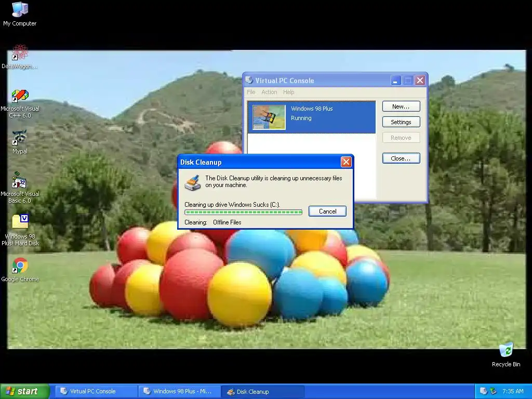532x399 pixels.
Task: Open the Action menu in Virtual PC Console
Action: tap(269, 92)
